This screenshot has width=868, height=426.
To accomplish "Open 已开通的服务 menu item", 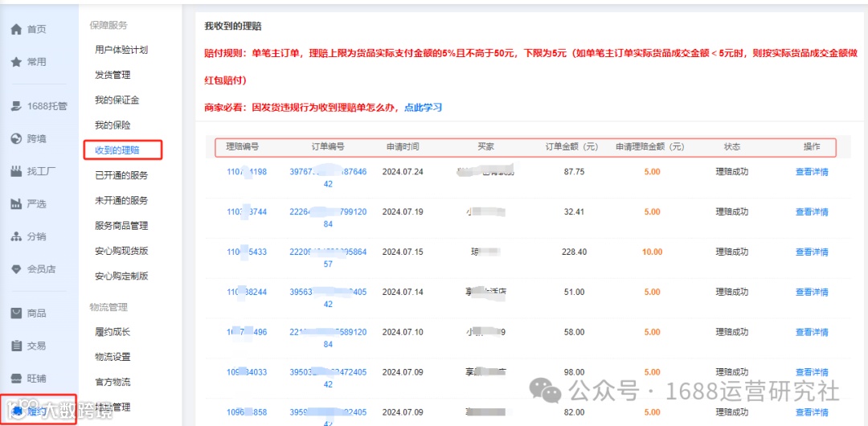I will pyautogui.click(x=121, y=175).
